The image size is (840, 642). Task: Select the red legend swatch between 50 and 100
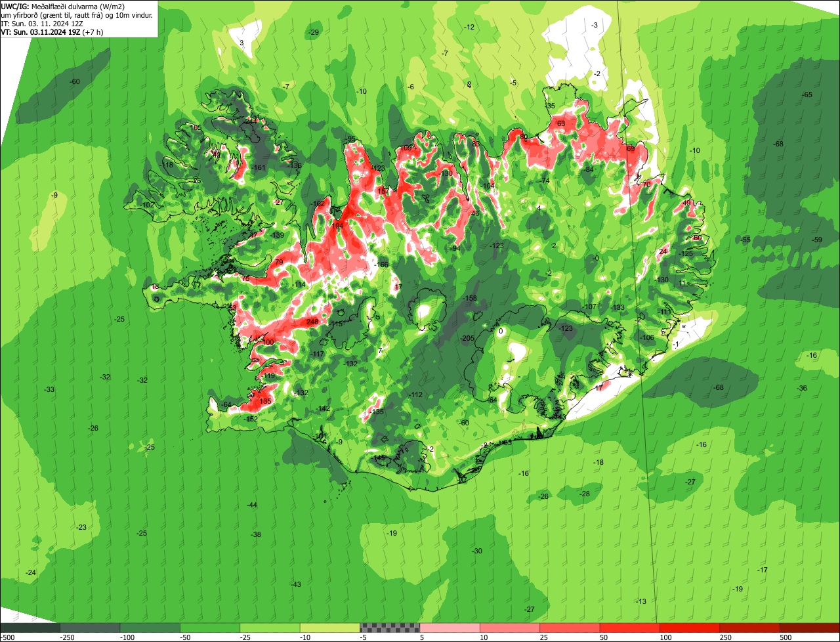coord(630,628)
